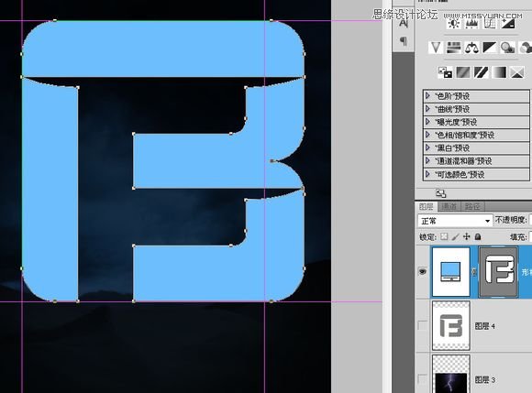Add a Photo Filter adjustment

pyautogui.click(x=507, y=48)
